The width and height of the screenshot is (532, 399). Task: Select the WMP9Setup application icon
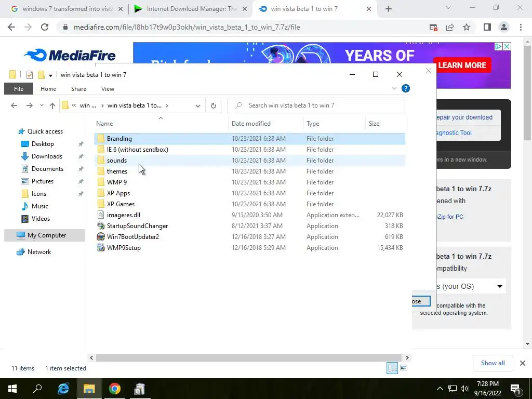pos(101,247)
